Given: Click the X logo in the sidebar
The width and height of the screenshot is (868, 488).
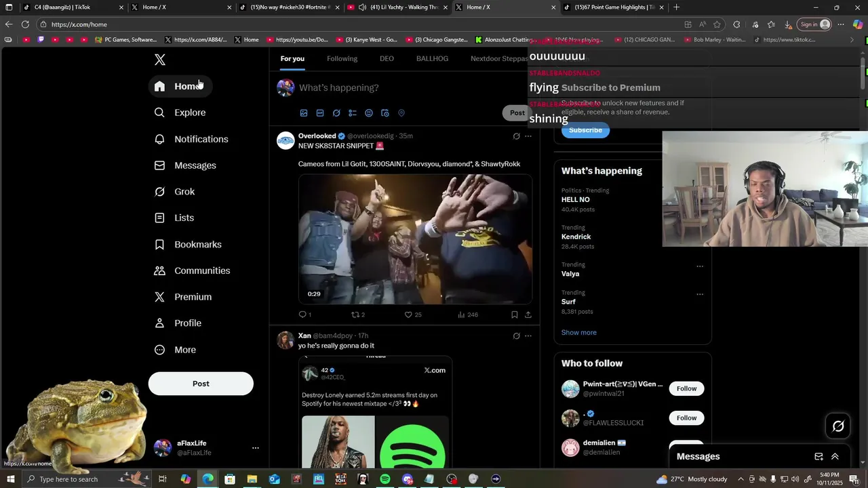Looking at the screenshot, I should (x=160, y=60).
